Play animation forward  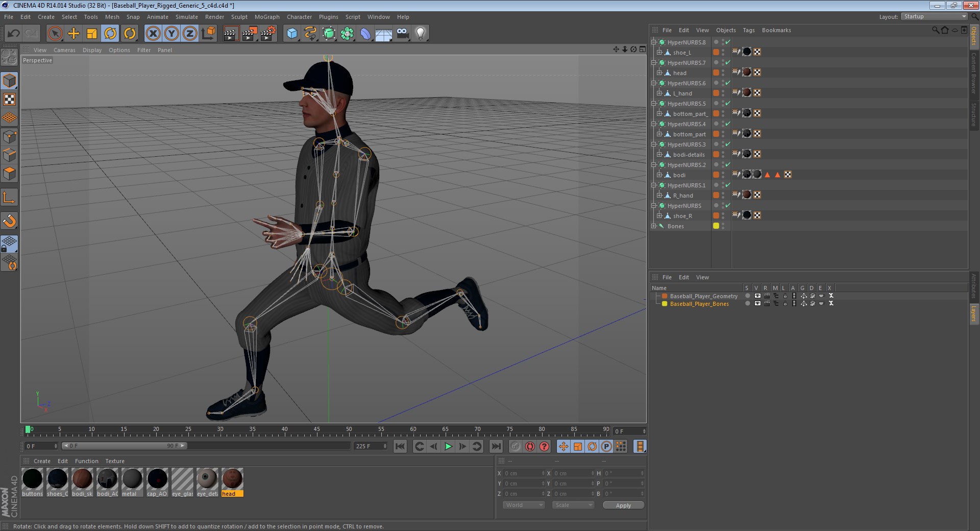coord(448,446)
